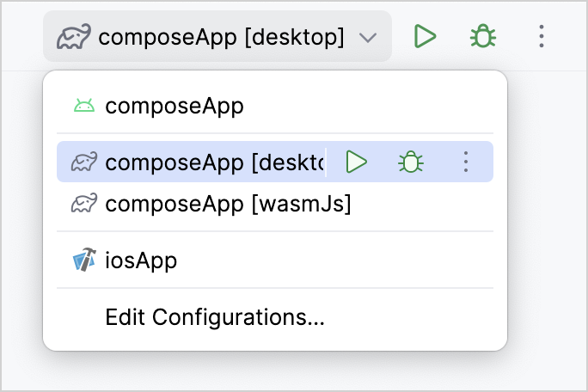
Task: Switch to the iosApp run configuration
Action: tap(141, 260)
